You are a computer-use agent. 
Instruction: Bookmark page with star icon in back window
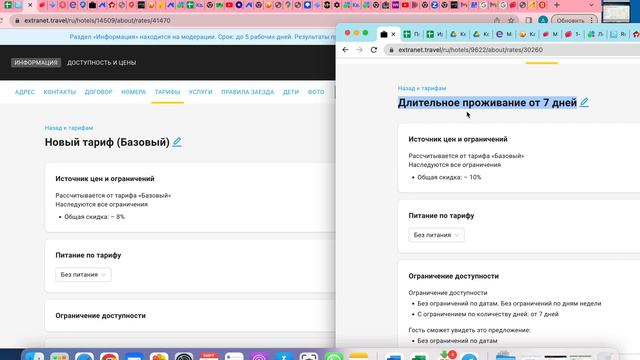coord(511,20)
